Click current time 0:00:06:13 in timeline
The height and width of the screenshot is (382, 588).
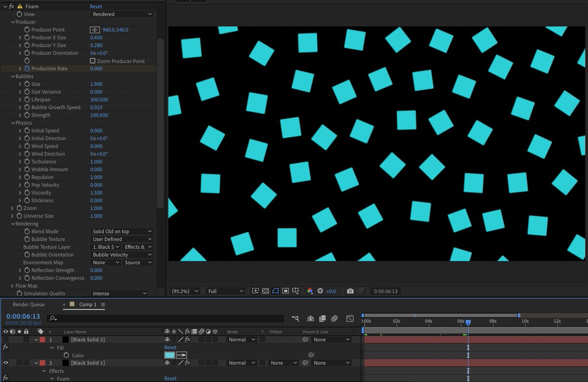coord(23,316)
